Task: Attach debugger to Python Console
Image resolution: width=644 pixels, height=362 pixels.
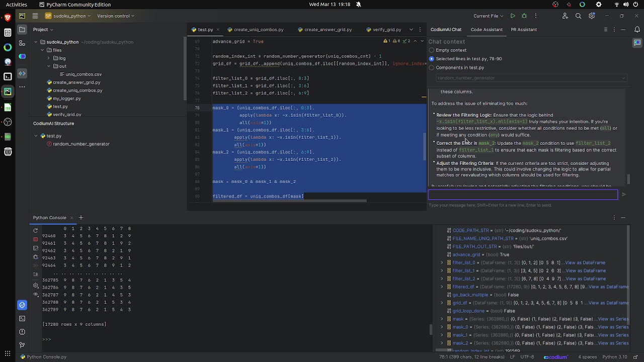Action: (35, 257)
